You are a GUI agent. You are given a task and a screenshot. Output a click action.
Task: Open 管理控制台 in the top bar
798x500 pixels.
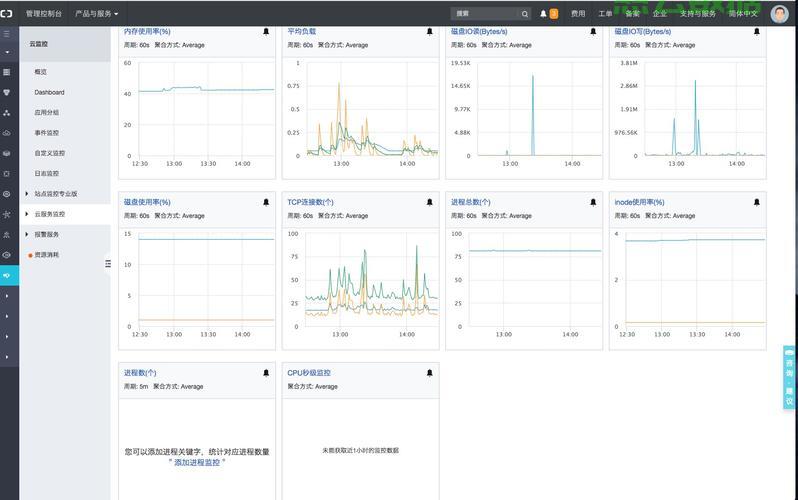coord(44,14)
